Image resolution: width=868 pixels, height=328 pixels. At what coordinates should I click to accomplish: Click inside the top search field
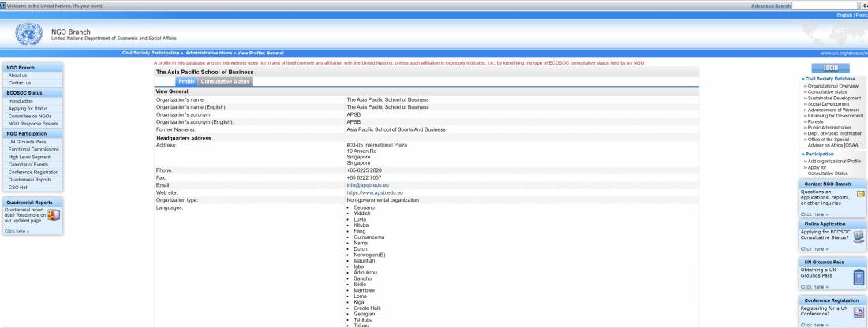(x=825, y=6)
